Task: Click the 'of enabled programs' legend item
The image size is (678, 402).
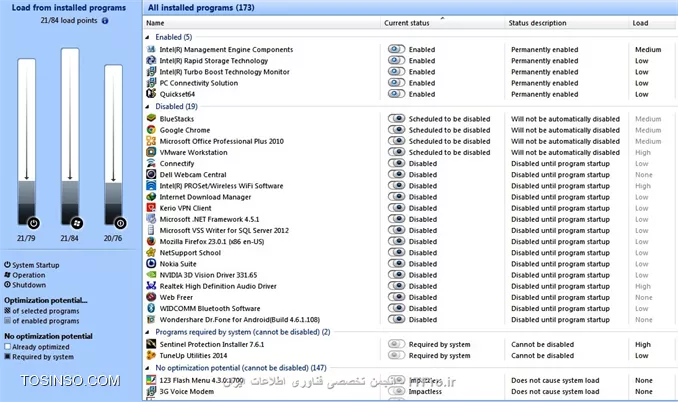Action: (46, 321)
